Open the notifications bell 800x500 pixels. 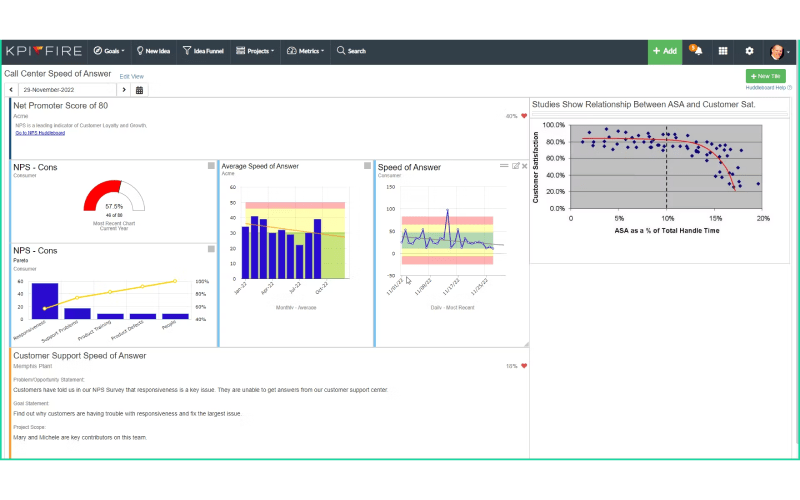tap(697, 51)
